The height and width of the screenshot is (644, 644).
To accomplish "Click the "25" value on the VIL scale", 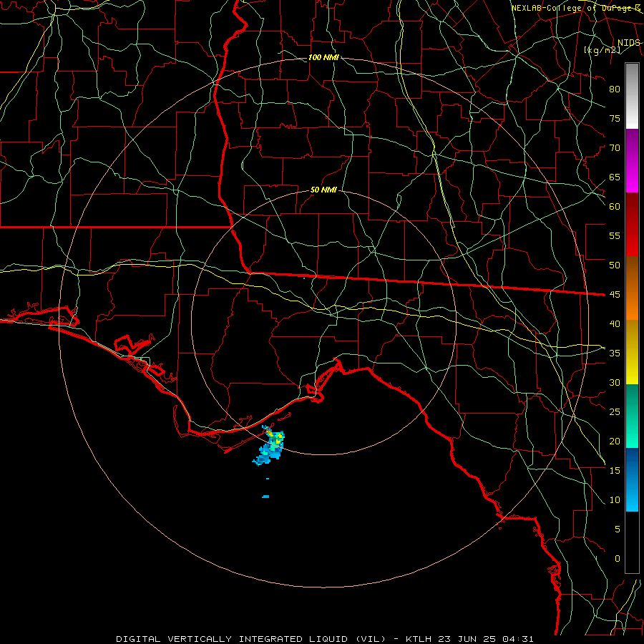I will pyautogui.click(x=615, y=411).
